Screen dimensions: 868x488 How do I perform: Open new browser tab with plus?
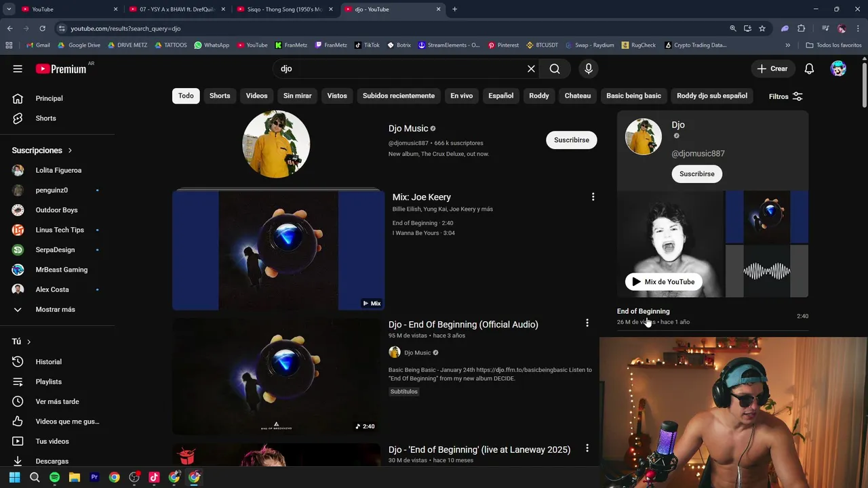click(x=454, y=9)
